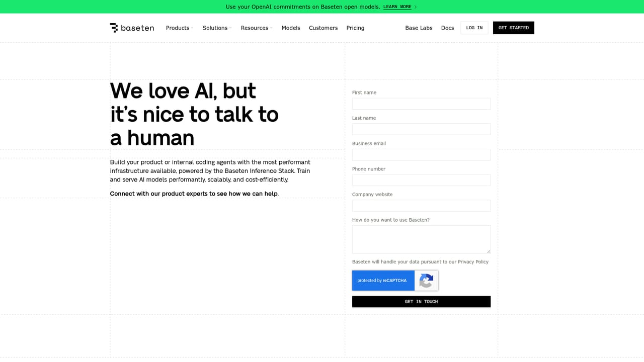Focus the Business email field
644x362 pixels.
coord(421,155)
